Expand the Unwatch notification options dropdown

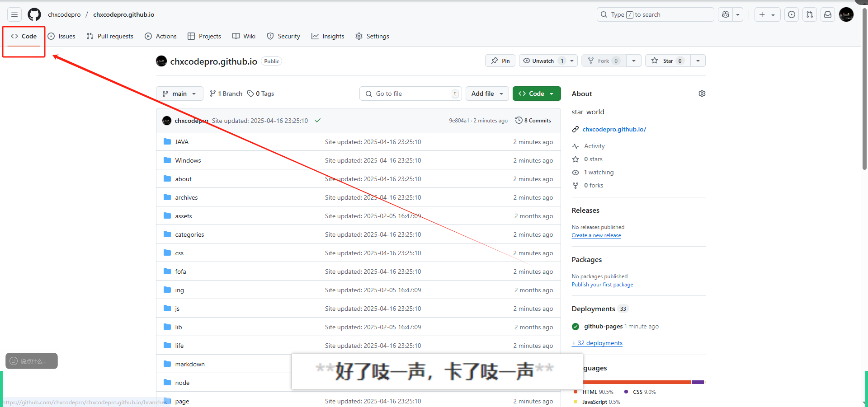572,61
